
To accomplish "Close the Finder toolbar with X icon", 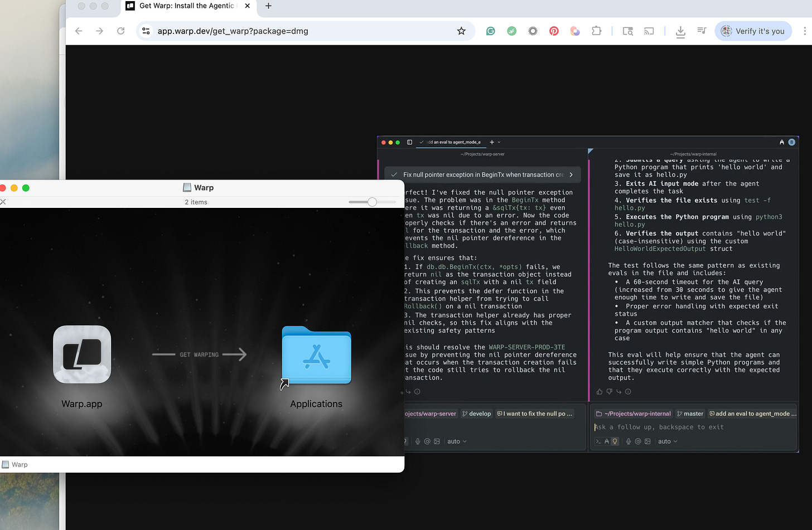I will [3, 202].
